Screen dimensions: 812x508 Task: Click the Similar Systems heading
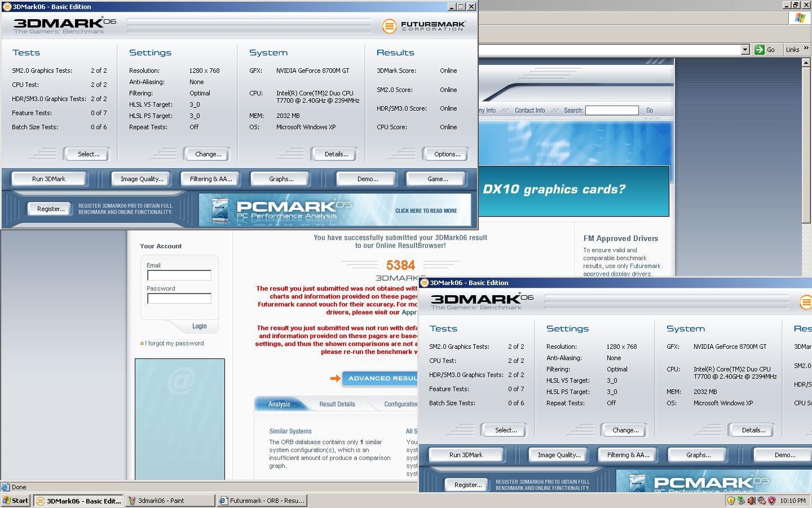(290, 431)
